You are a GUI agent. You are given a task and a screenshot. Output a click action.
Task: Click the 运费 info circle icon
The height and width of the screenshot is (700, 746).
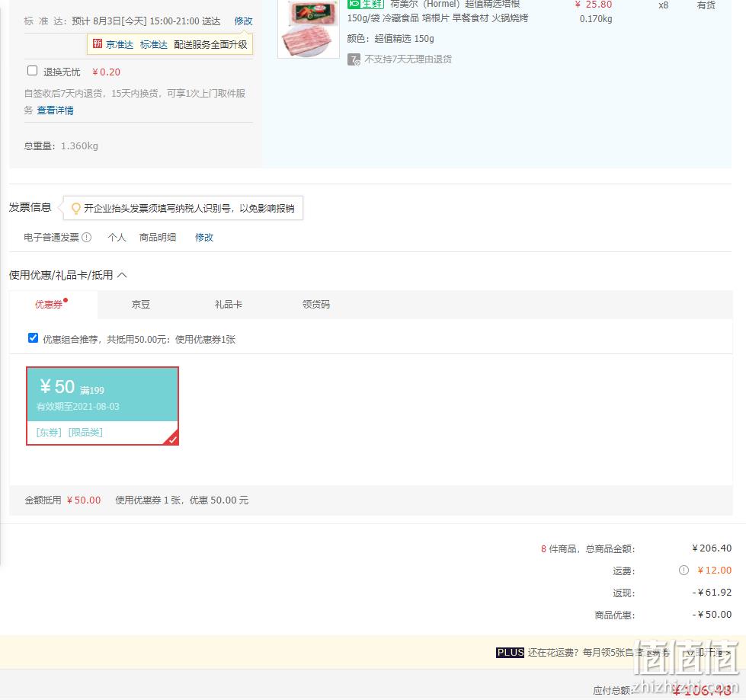click(684, 570)
